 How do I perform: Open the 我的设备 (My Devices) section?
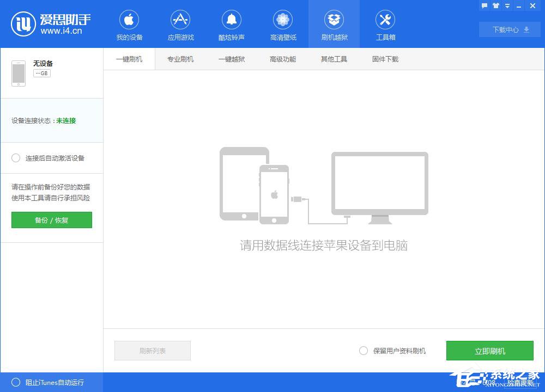pos(129,24)
